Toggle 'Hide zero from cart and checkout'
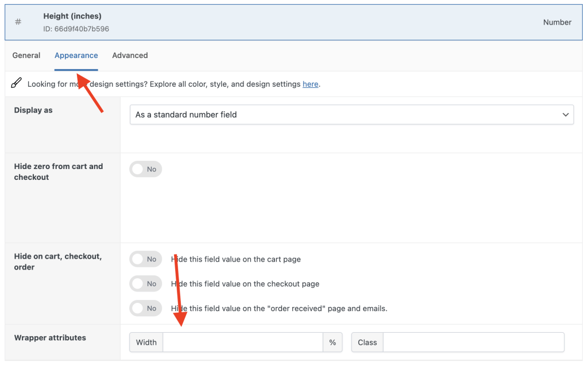The image size is (588, 365). click(145, 168)
